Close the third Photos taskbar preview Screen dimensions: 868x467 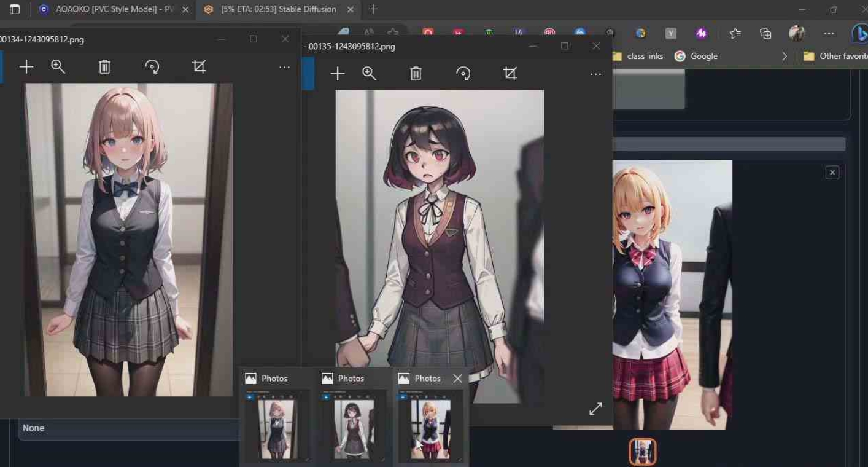pos(457,379)
